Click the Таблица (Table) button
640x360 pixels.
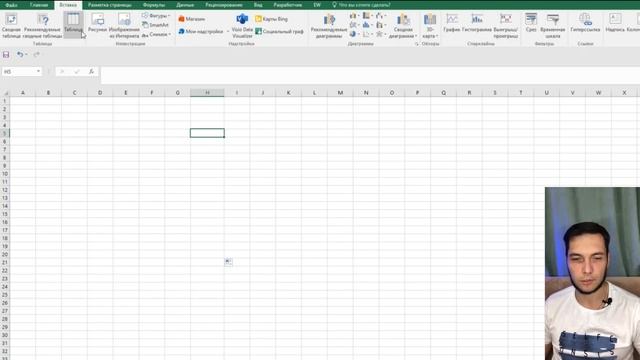pos(73,24)
